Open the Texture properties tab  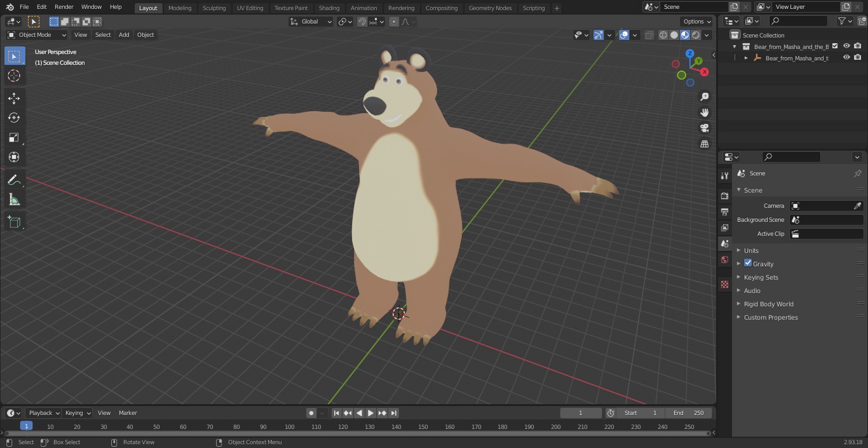coord(724,284)
